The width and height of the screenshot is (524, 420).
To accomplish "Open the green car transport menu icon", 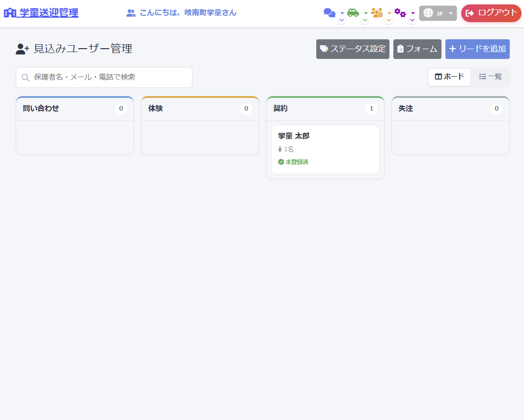I will [x=353, y=13].
